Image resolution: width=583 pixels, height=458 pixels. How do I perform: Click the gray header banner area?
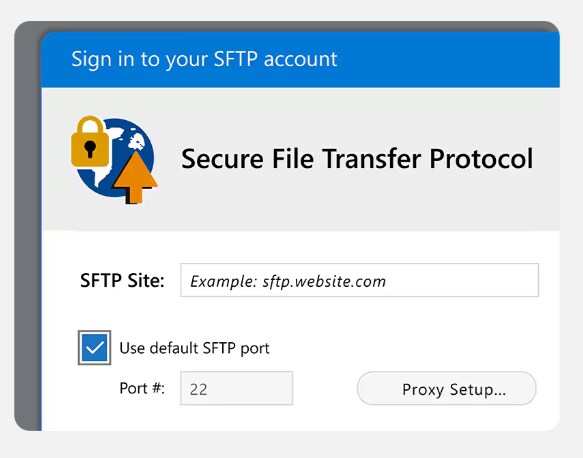pyautogui.click(x=300, y=159)
